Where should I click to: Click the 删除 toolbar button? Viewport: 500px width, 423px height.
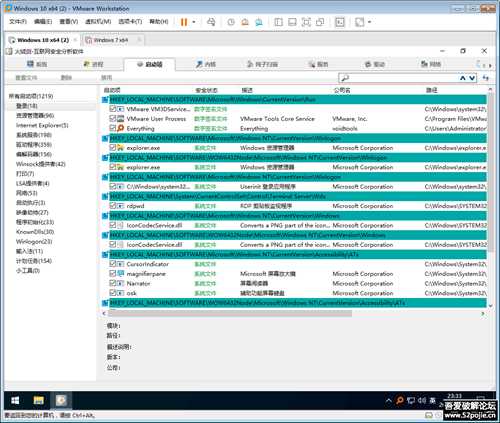coord(66,78)
